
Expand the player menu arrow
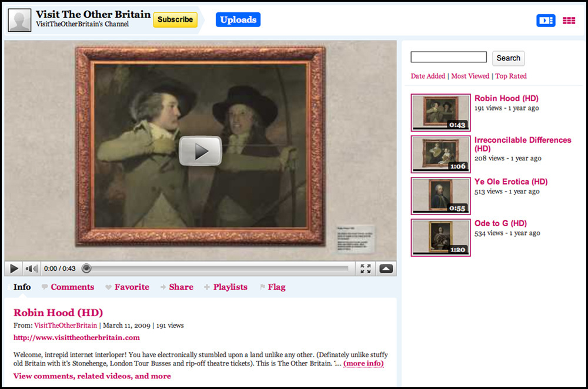tap(386, 269)
